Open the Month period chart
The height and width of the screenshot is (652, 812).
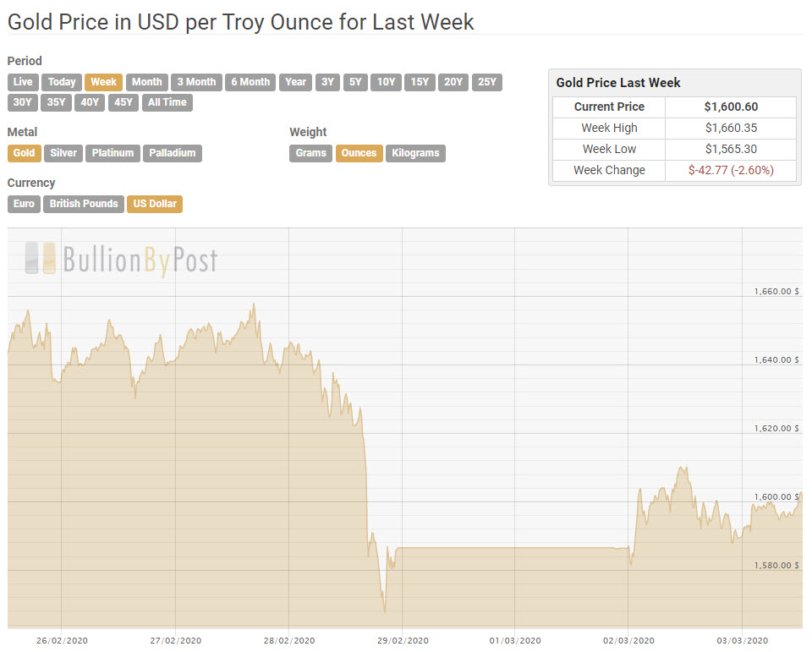[x=146, y=82]
